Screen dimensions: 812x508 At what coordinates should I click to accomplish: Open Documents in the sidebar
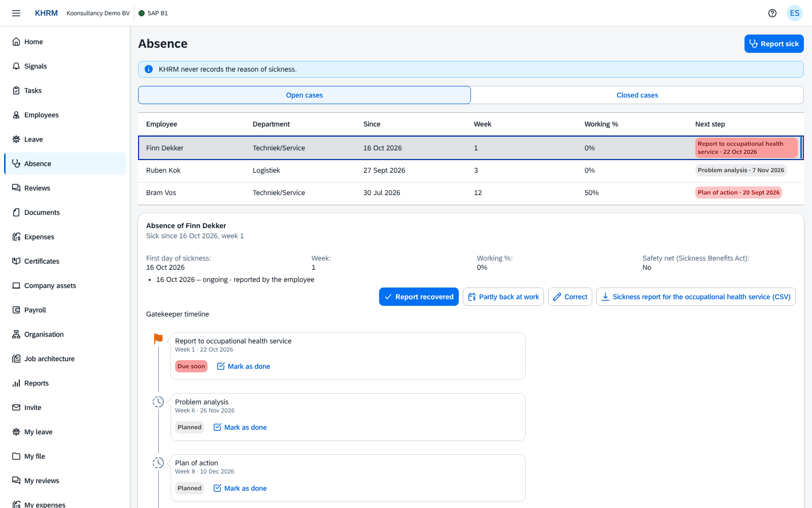point(65,212)
